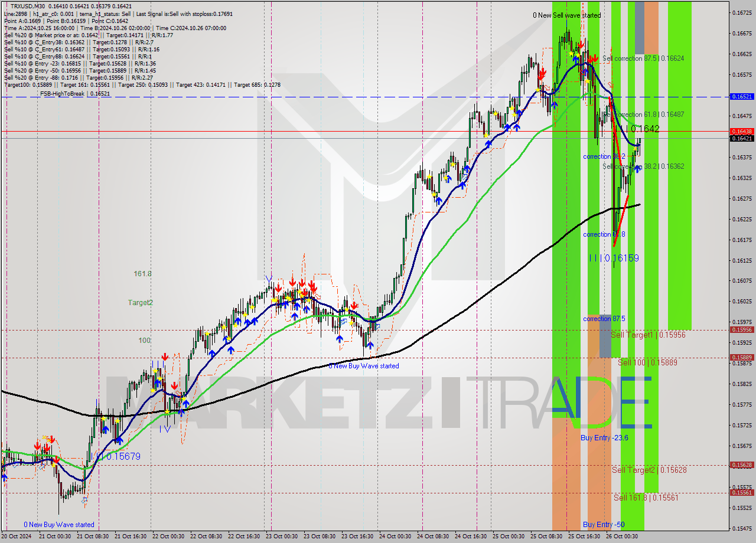Select 'Sell 161.8 | 0.15561' label
This screenshot has height=543, width=756.
tap(646, 498)
